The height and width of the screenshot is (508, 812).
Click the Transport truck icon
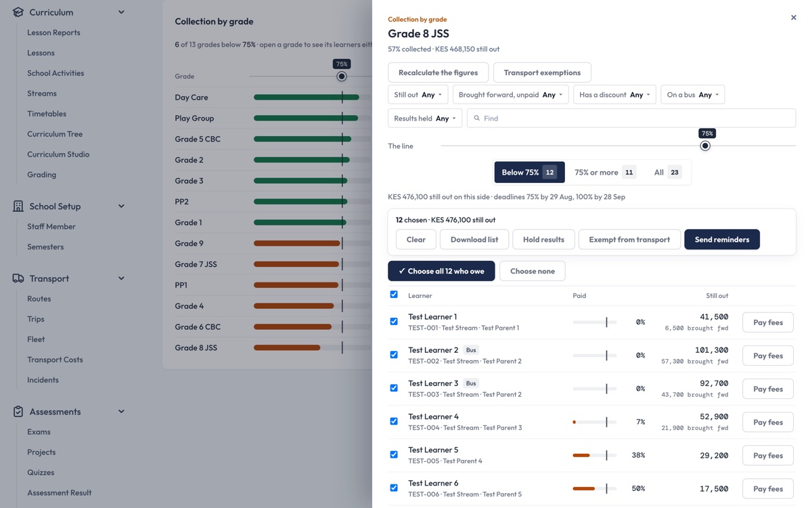18,278
